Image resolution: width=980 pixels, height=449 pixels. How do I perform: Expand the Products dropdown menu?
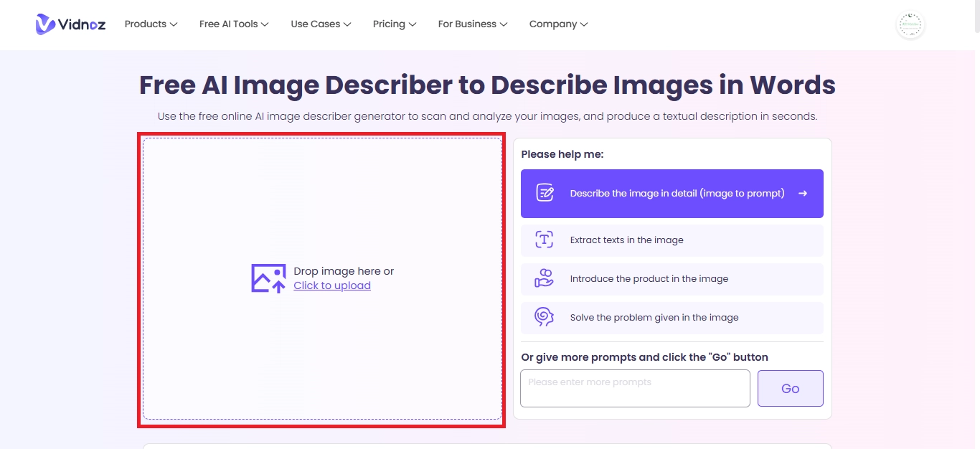(151, 24)
